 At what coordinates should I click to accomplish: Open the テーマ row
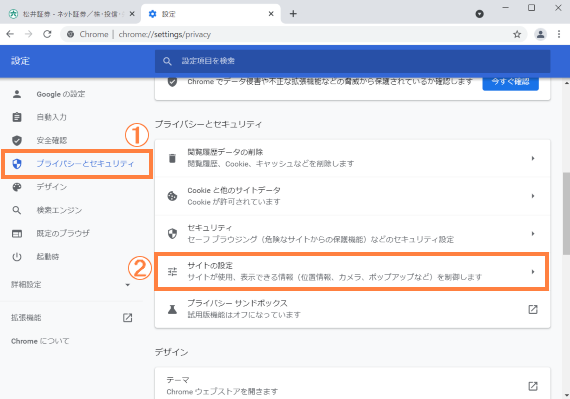(x=352, y=384)
